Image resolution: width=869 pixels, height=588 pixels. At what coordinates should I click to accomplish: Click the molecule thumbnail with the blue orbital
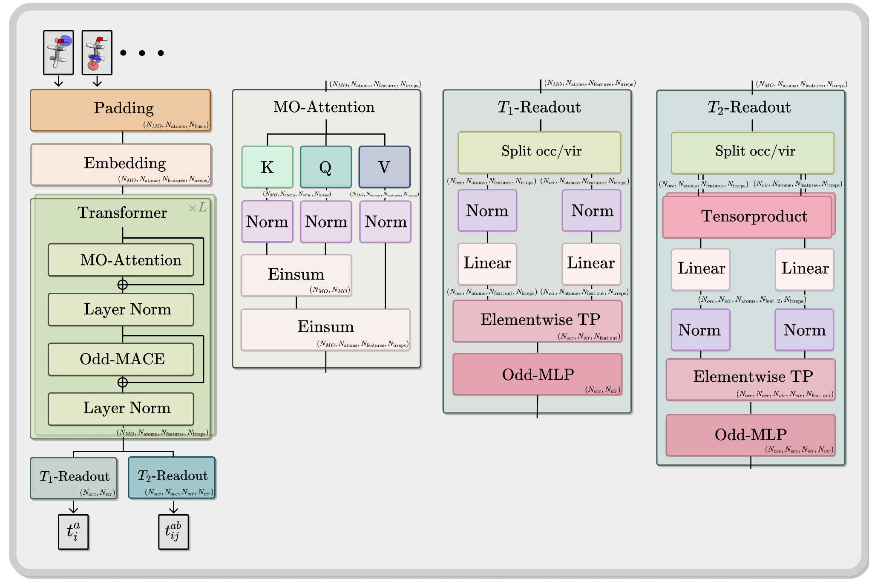[58, 52]
